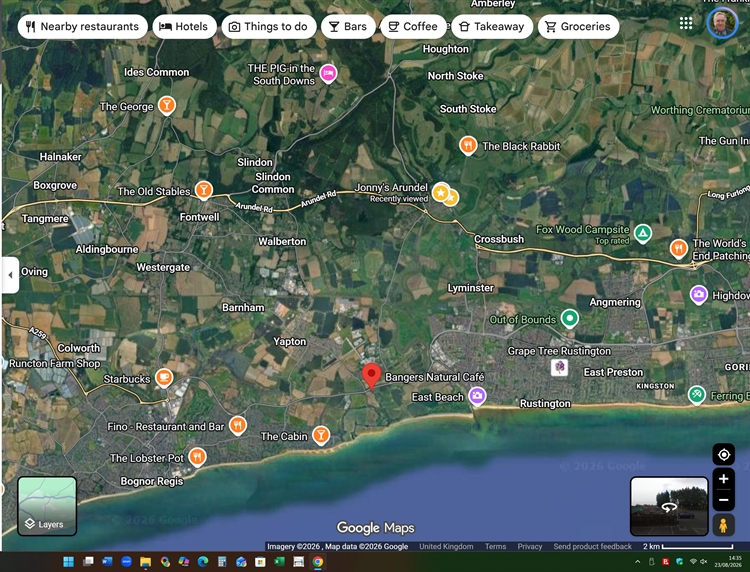Zoom in with the plus button
The image size is (750, 572).
coord(724,479)
